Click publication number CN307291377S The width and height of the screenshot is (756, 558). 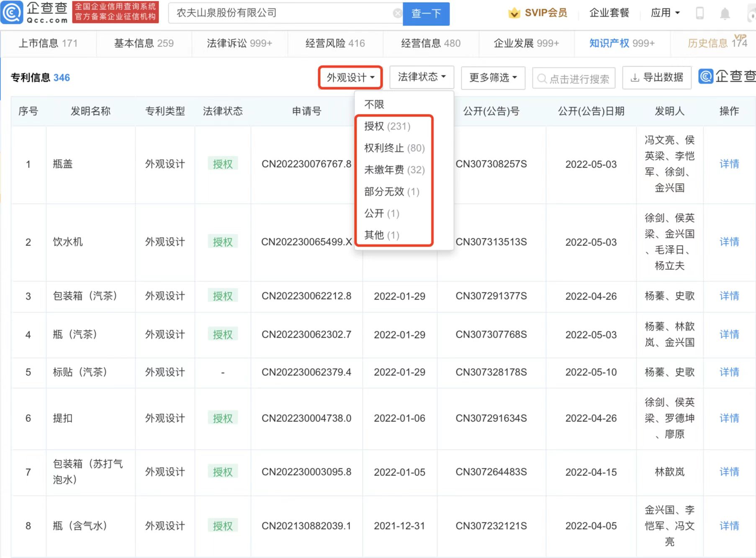click(x=491, y=296)
